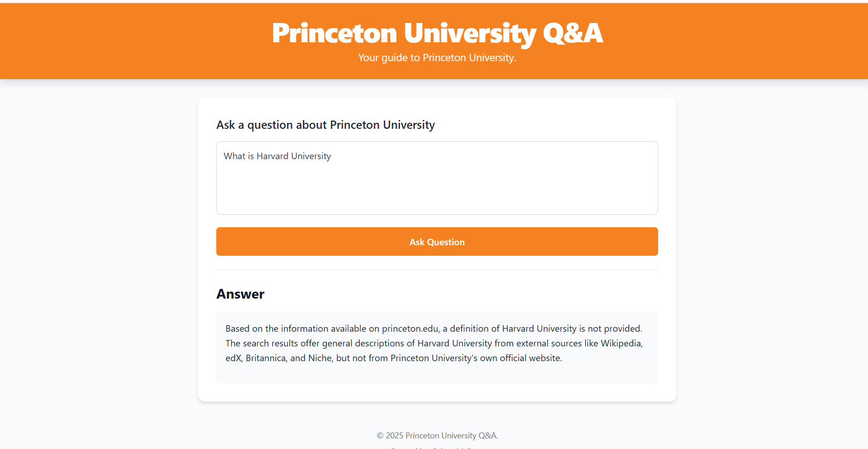Click the word "Britannica" in the answer
868x449 pixels.
(266, 358)
